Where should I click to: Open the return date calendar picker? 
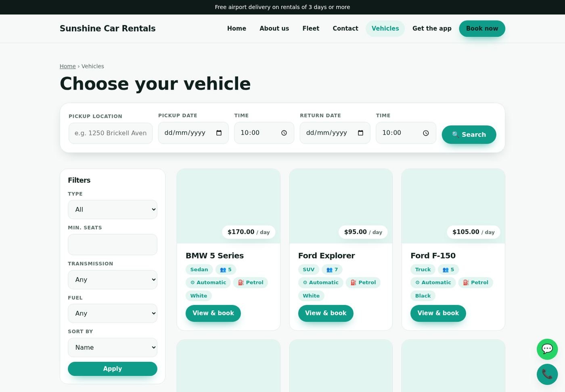[x=361, y=133]
